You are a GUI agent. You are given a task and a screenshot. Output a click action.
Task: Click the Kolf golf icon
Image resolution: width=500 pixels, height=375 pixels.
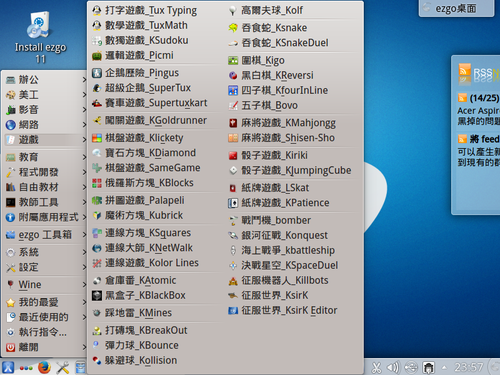pos(233,11)
